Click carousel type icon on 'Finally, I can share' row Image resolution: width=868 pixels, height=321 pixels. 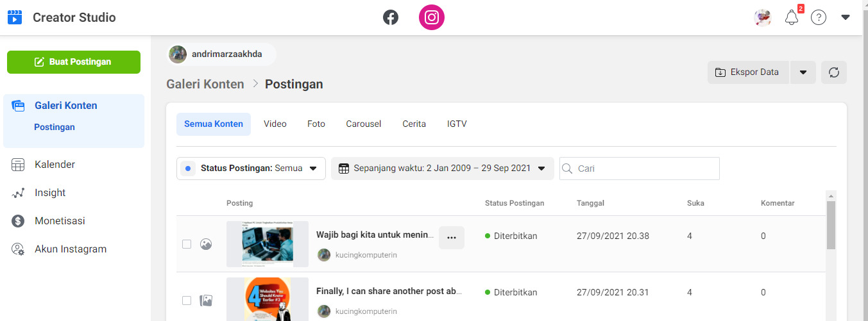point(206,300)
